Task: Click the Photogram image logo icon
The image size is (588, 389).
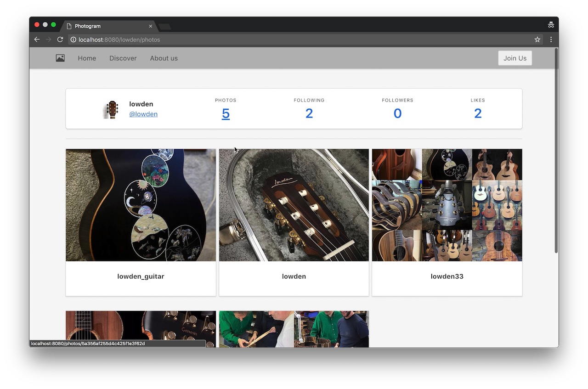Action: pos(60,58)
